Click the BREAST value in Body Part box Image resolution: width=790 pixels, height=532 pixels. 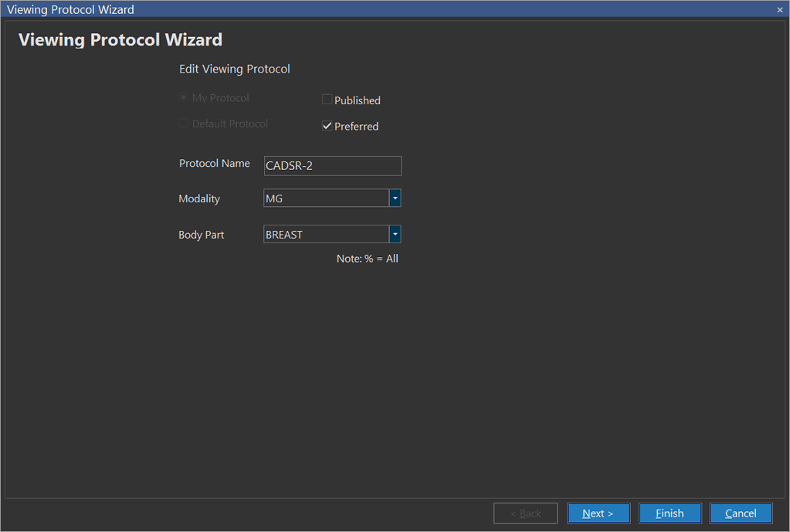324,234
